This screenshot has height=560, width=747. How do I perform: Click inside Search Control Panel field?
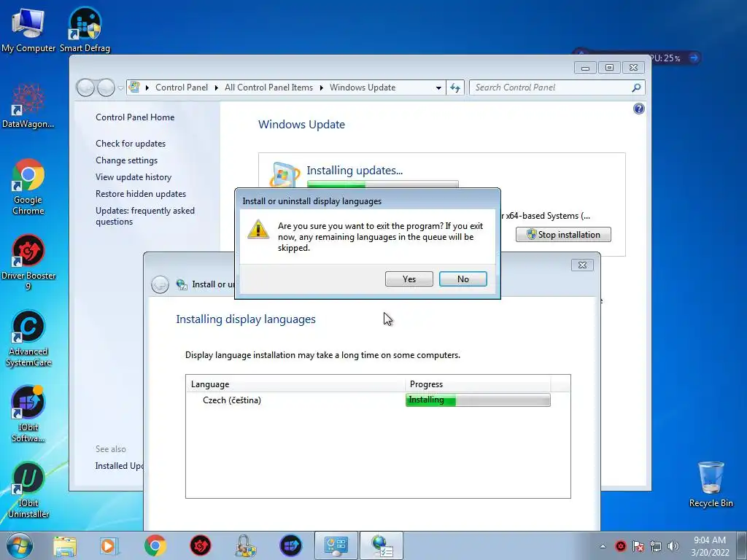tap(550, 87)
